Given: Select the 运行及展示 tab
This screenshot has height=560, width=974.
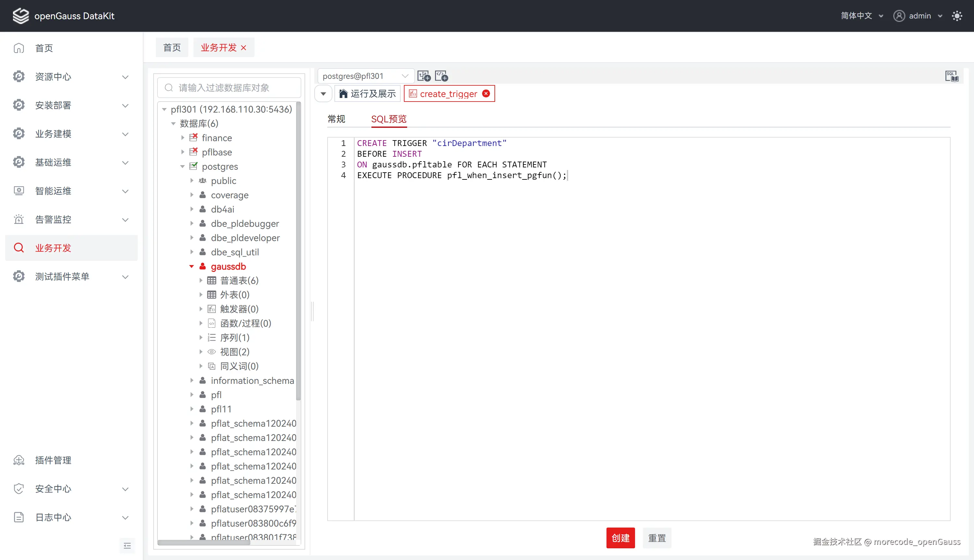Looking at the screenshot, I should click(368, 93).
